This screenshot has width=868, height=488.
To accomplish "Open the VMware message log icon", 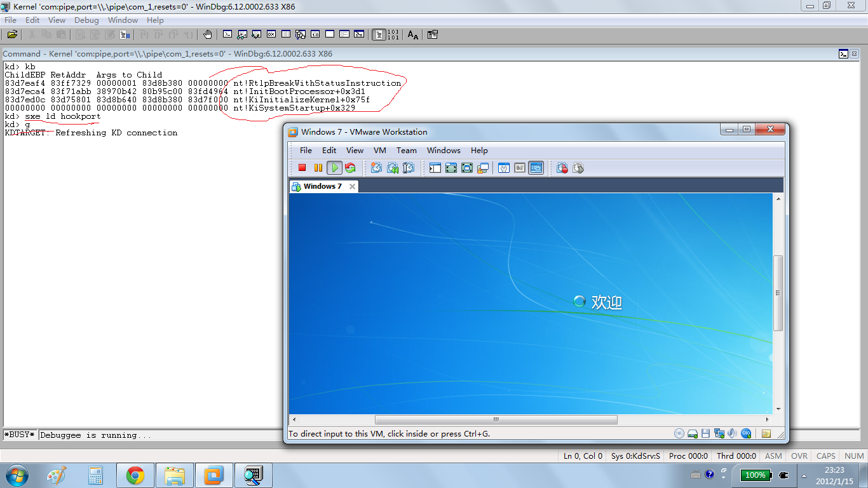I will coord(766,433).
